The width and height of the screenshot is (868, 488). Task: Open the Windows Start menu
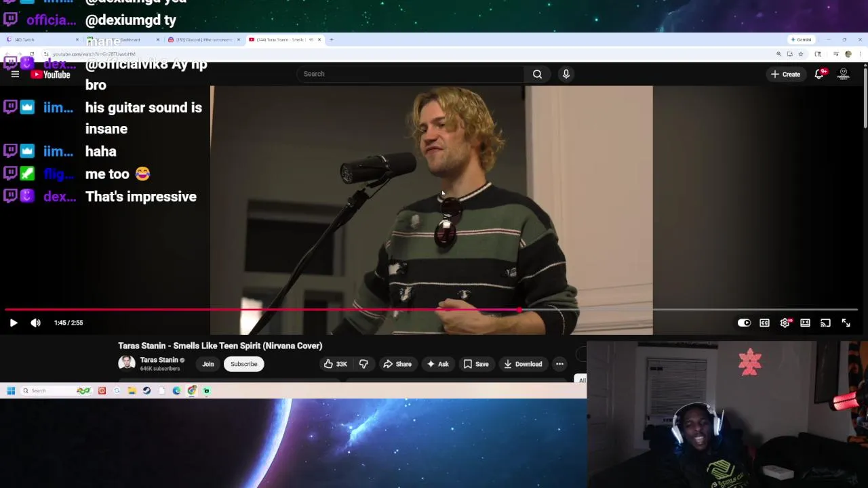(x=11, y=390)
